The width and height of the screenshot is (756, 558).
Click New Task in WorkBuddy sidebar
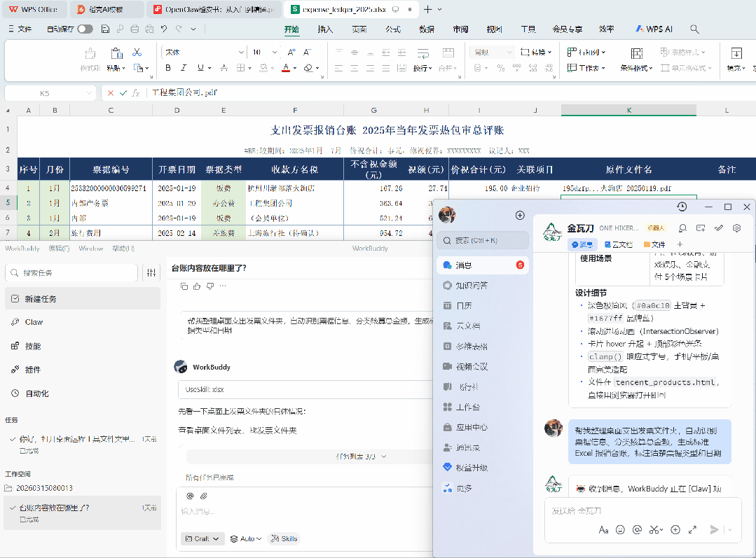point(83,299)
